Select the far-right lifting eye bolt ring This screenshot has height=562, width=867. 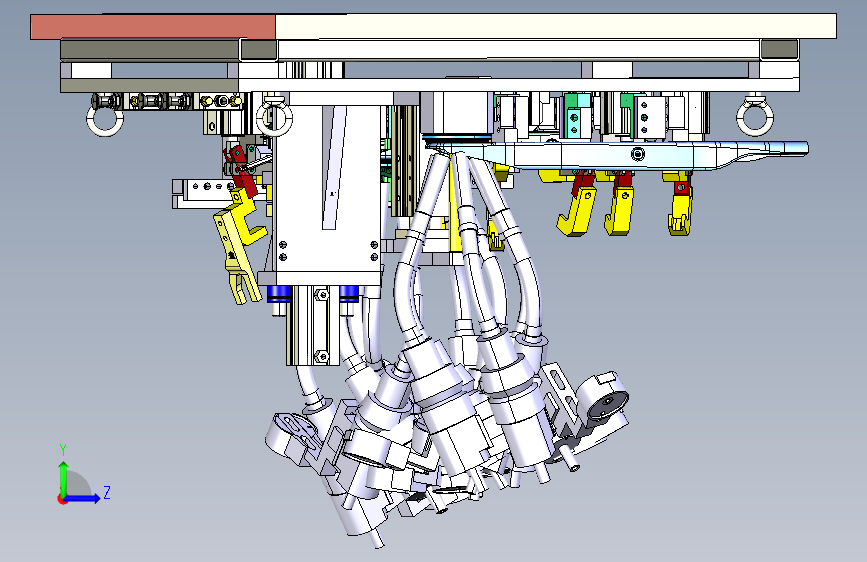click(x=754, y=118)
